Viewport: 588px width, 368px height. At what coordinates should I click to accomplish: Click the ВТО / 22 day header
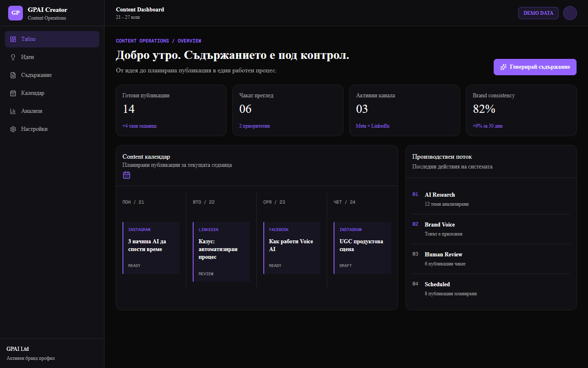coord(204,202)
